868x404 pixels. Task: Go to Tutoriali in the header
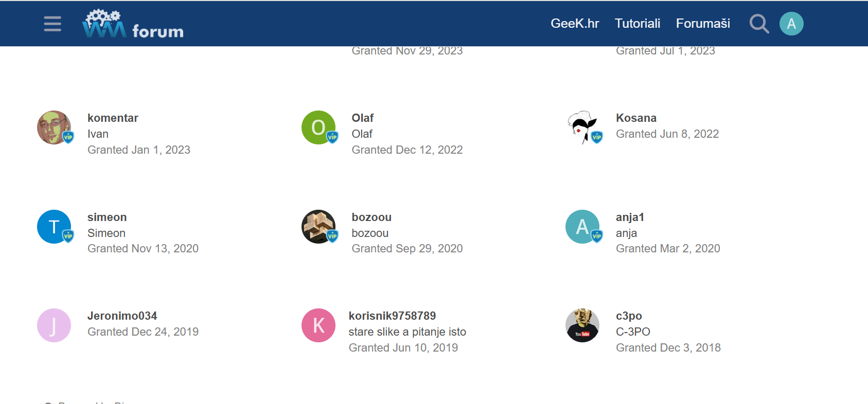(637, 24)
